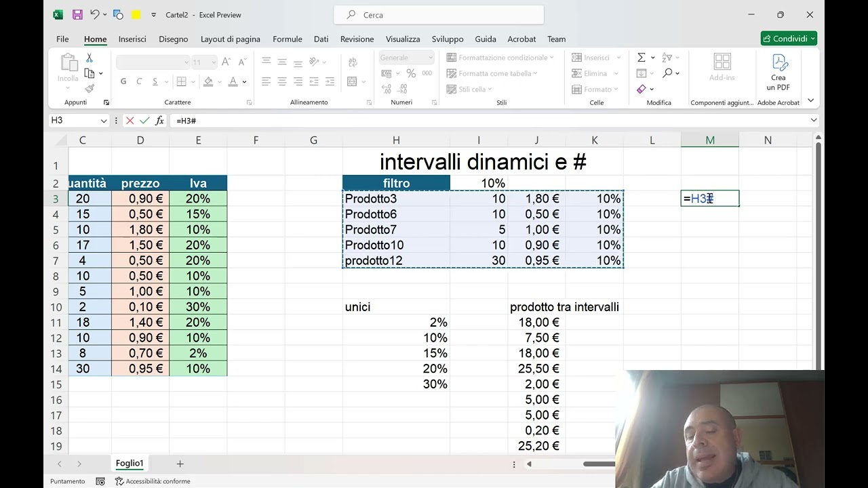Toggle top vertical alignment

click(266, 62)
